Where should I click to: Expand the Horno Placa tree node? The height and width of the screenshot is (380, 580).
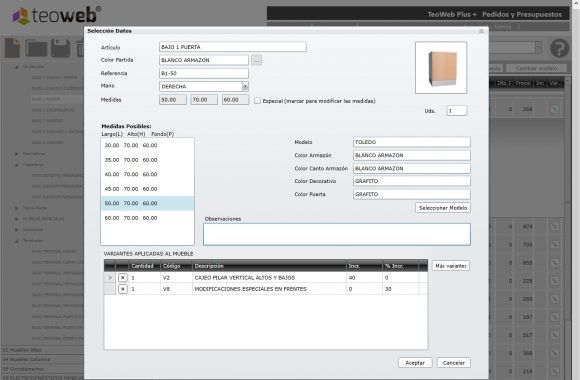(17, 208)
